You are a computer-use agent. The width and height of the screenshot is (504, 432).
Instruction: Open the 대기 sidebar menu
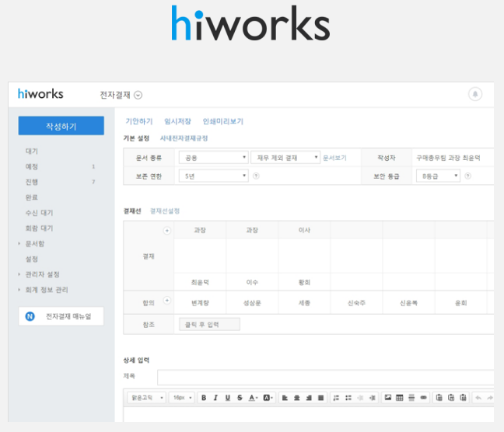[31, 151]
